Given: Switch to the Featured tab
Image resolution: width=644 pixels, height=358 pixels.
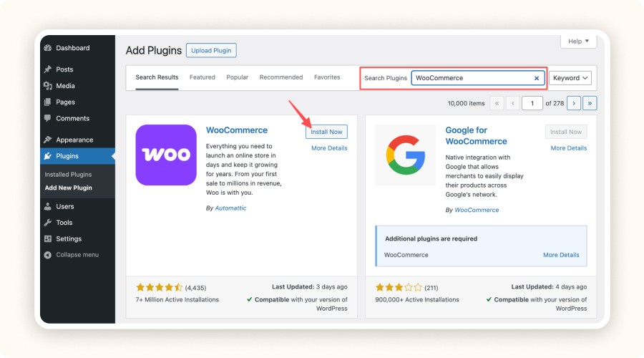Looking at the screenshot, I should (202, 77).
